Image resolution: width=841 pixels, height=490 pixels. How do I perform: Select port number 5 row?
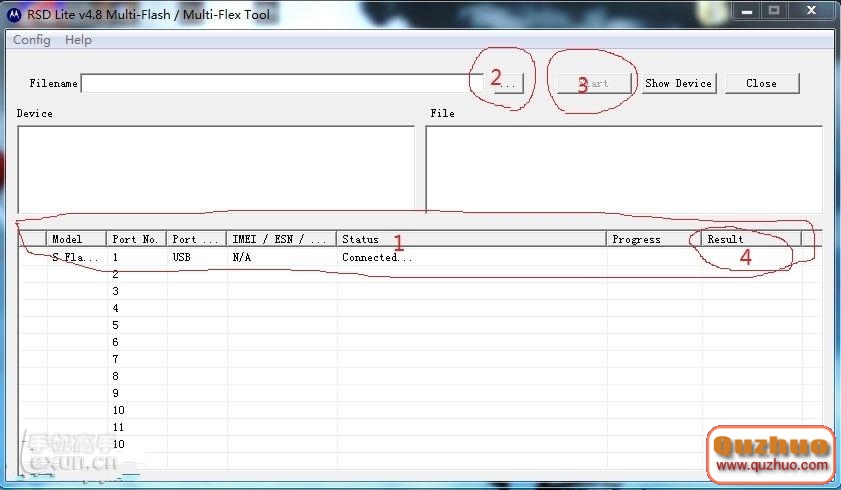[420, 325]
